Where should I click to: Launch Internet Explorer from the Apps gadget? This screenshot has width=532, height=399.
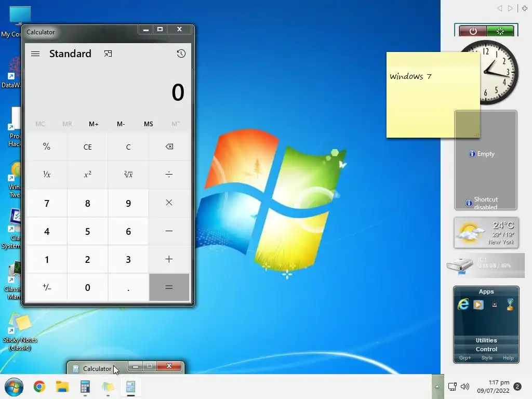click(x=463, y=304)
